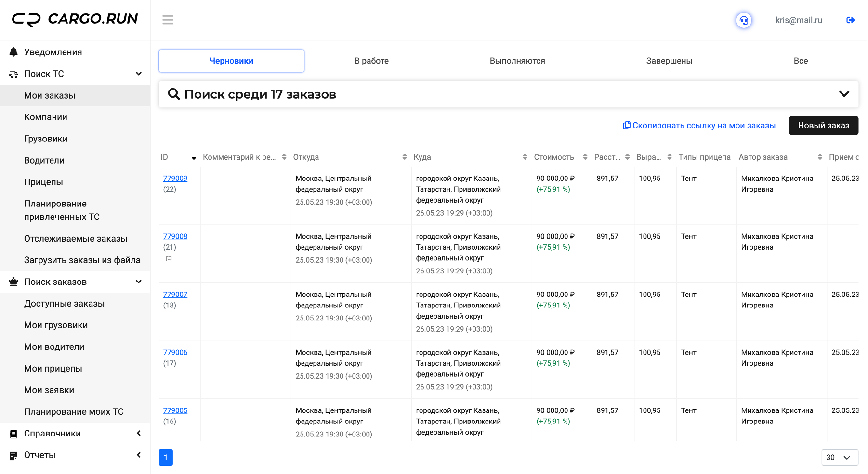The image size is (868, 474).
Task: Click the Уведомления bell icon
Action: pyautogui.click(x=13, y=52)
